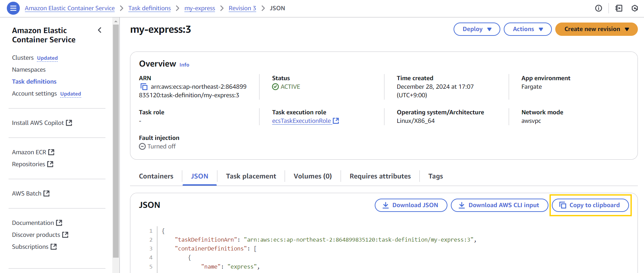Open Account settings in the sidebar

(x=34, y=94)
